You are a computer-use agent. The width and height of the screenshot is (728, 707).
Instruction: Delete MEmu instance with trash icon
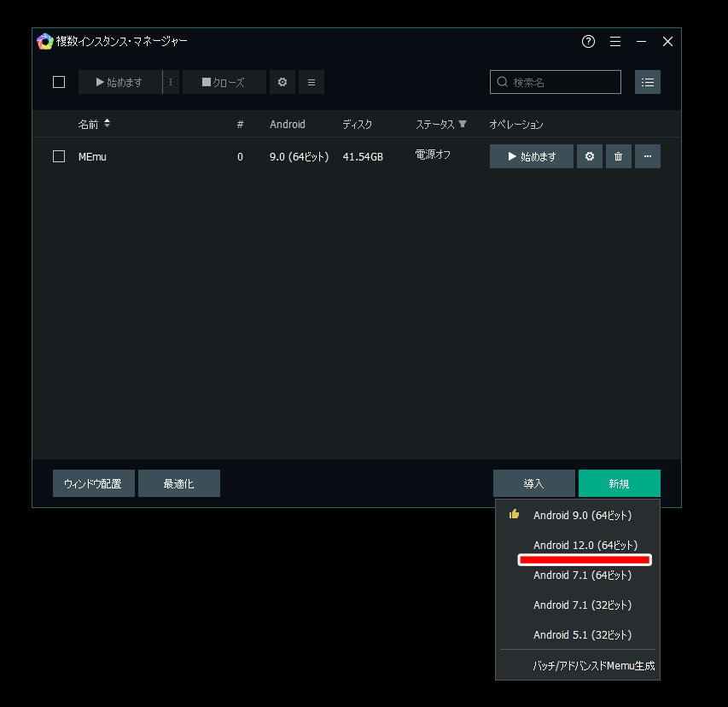pyautogui.click(x=619, y=156)
